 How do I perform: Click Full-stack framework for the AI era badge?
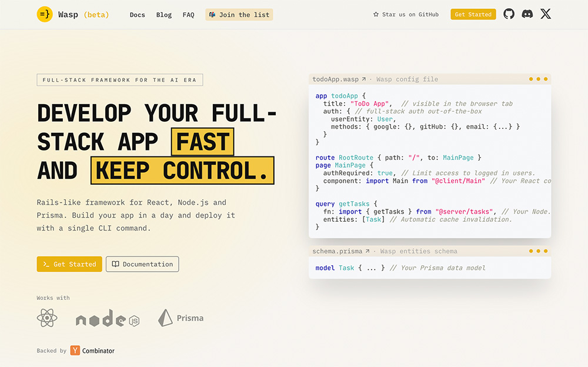pos(119,80)
